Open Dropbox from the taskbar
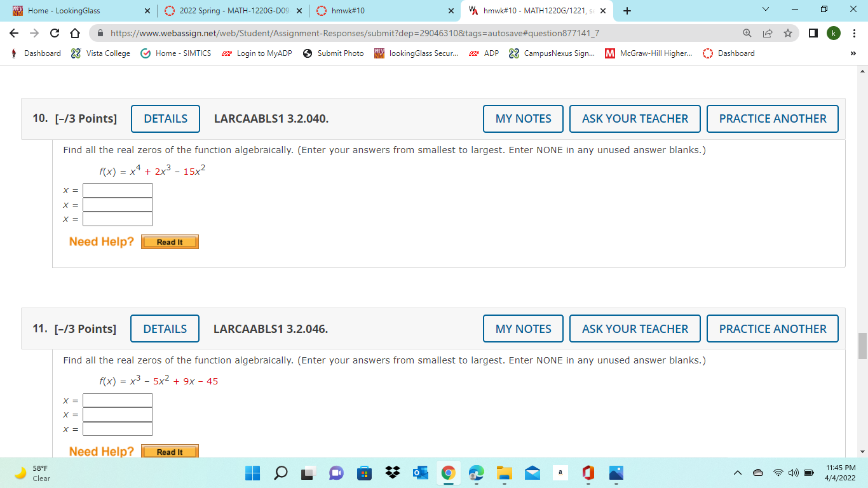Screen dimensions: 868x488 [x=393, y=473]
